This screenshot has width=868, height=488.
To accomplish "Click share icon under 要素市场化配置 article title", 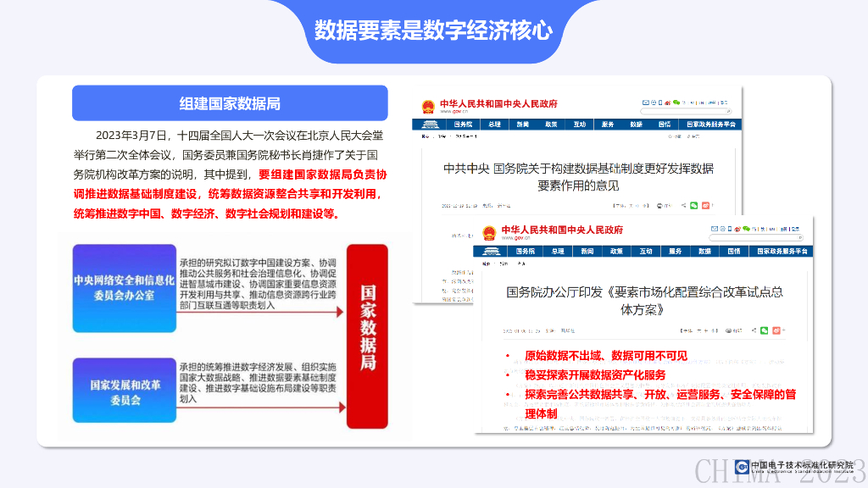I will (x=754, y=330).
